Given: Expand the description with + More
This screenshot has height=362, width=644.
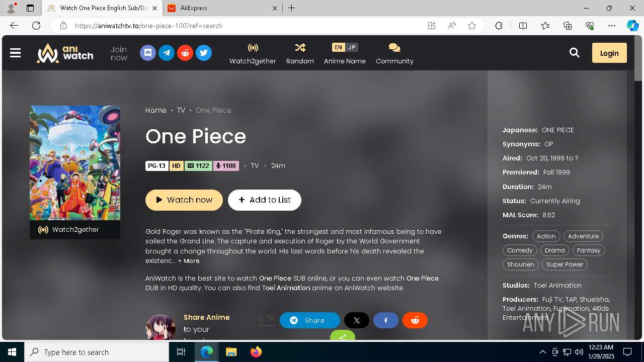Looking at the screenshot, I should pos(189,261).
